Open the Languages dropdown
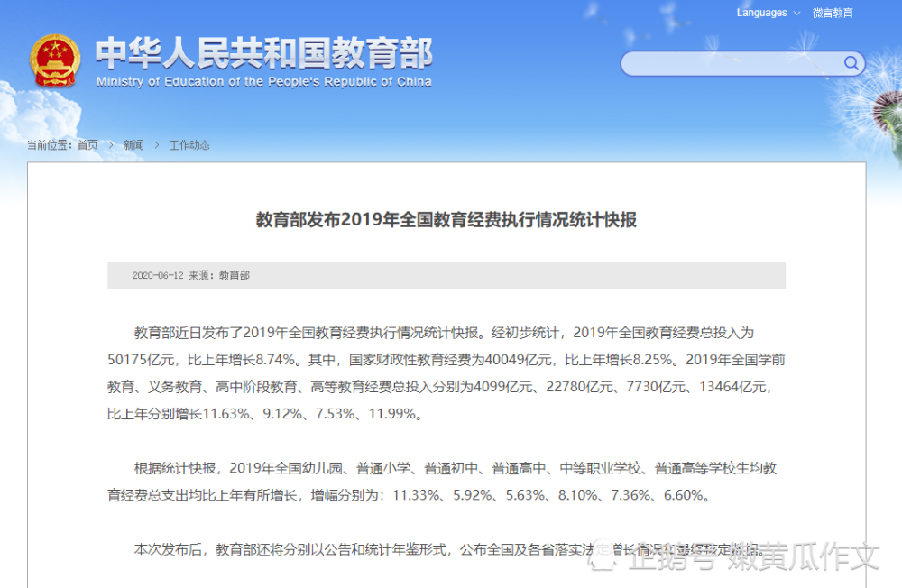 768,13
